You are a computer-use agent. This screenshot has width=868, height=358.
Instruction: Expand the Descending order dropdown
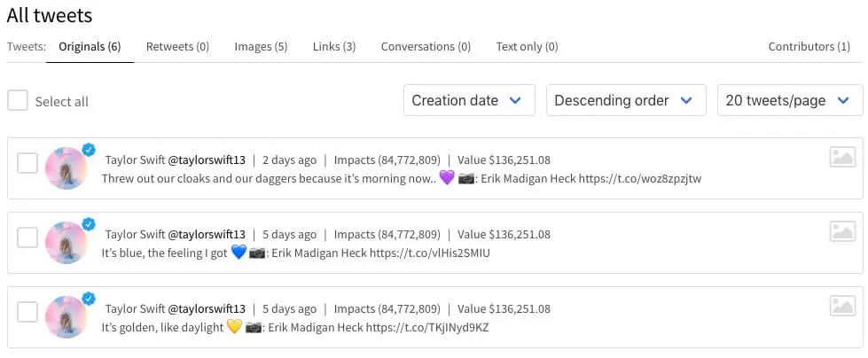pos(625,100)
